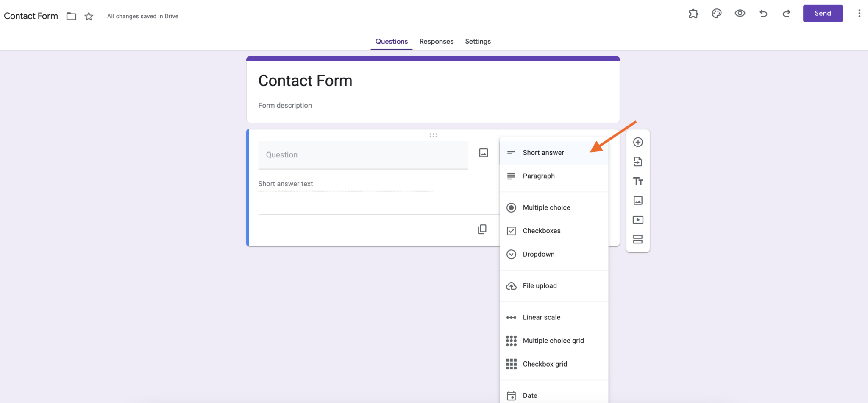This screenshot has height=403, width=868.
Task: Attach an image next to the Question field
Action: 483,152
